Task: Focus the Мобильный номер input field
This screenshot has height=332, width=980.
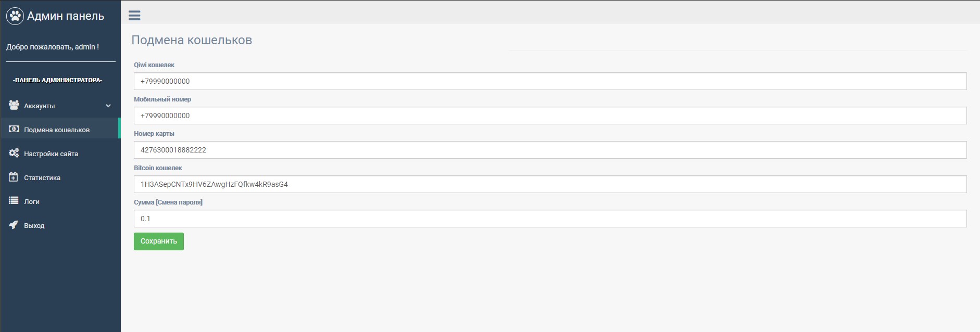Action: point(550,116)
